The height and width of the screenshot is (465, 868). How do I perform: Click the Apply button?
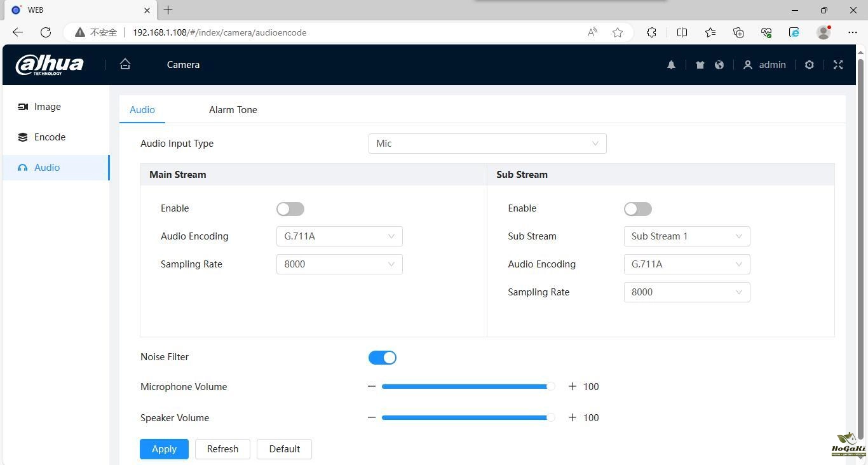[164, 449]
